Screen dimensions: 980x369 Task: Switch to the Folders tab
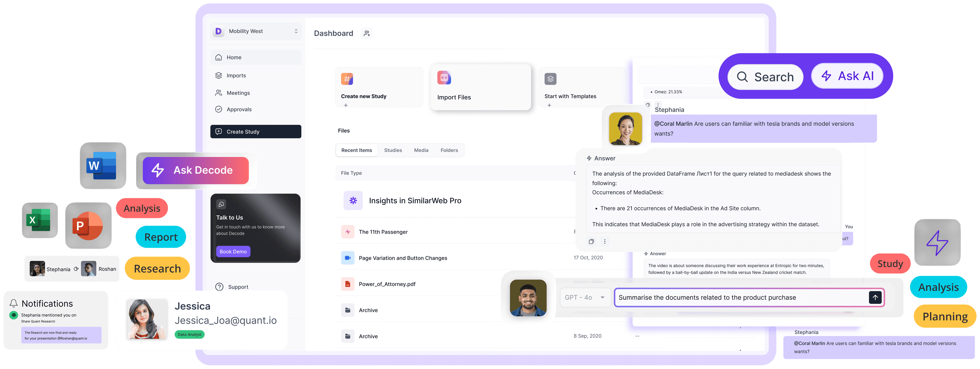(449, 150)
